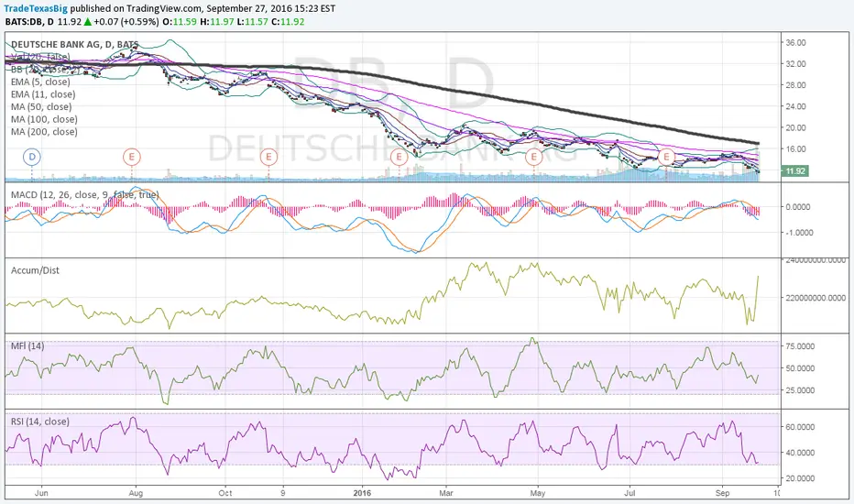Click the Aug date label on time axis

click(x=136, y=493)
